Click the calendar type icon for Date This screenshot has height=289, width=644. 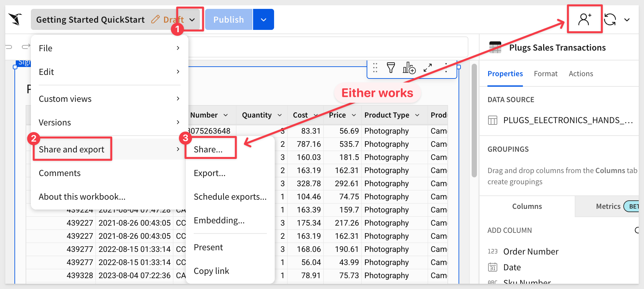pos(493,267)
